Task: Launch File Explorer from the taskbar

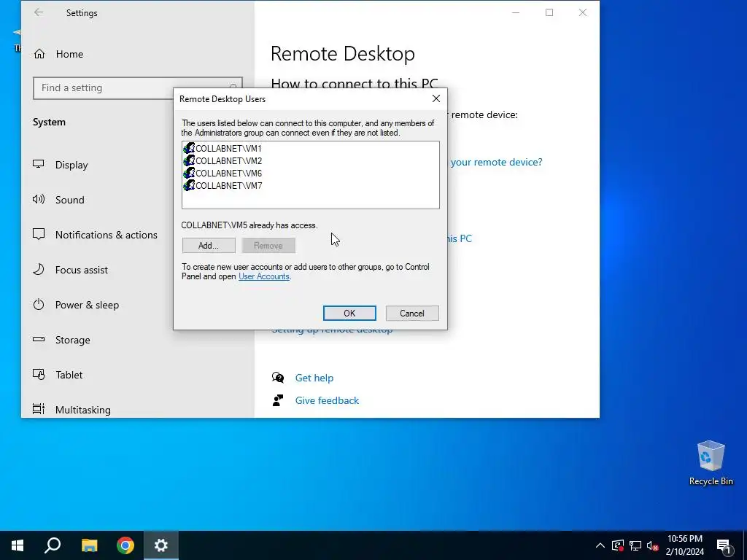Action: click(89, 545)
